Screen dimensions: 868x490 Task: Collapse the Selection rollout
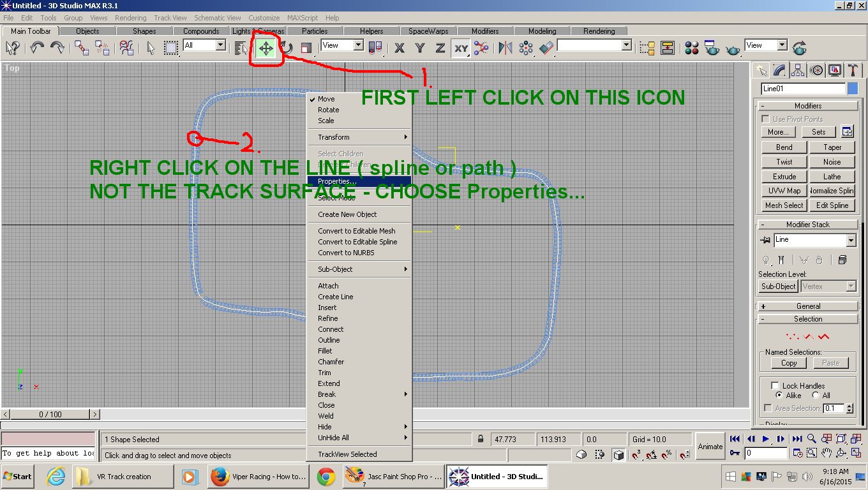(x=808, y=319)
